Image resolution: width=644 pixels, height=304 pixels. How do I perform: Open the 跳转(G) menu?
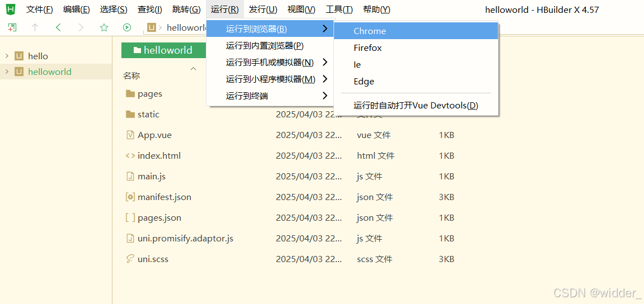pos(186,9)
